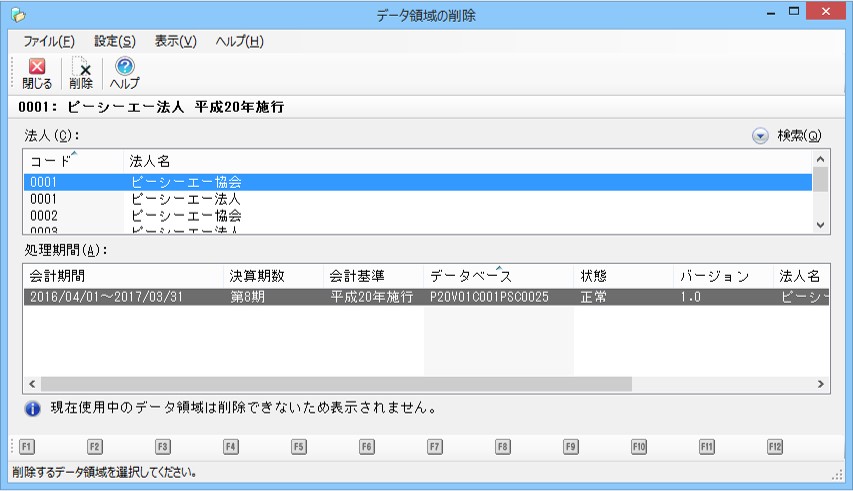Expand the 検索 search panel chevron
This screenshot has width=853, height=491.
coord(760,135)
